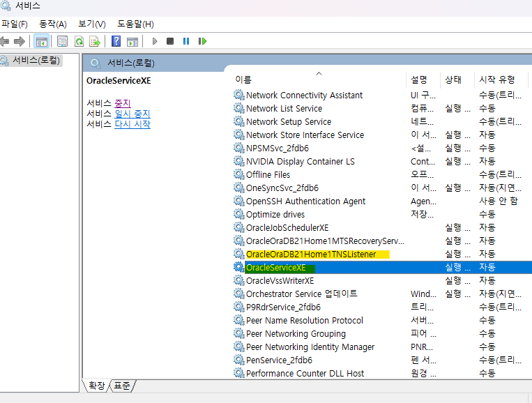Select Performance Counter DLL Host row

pyautogui.click(x=382, y=373)
